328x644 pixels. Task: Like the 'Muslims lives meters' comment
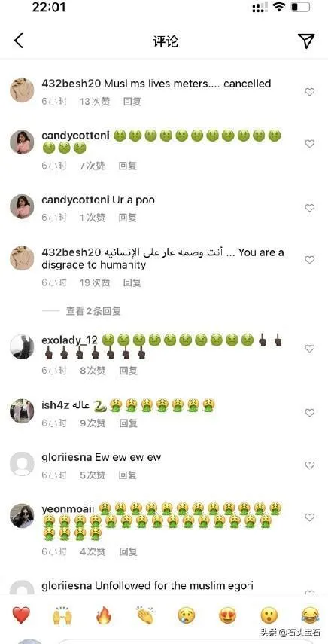[309, 92]
